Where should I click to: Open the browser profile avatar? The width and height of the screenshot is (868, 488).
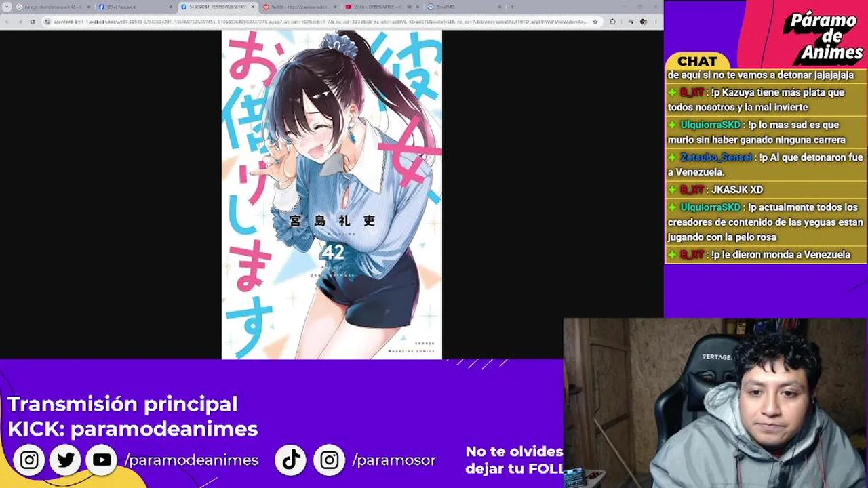click(644, 21)
